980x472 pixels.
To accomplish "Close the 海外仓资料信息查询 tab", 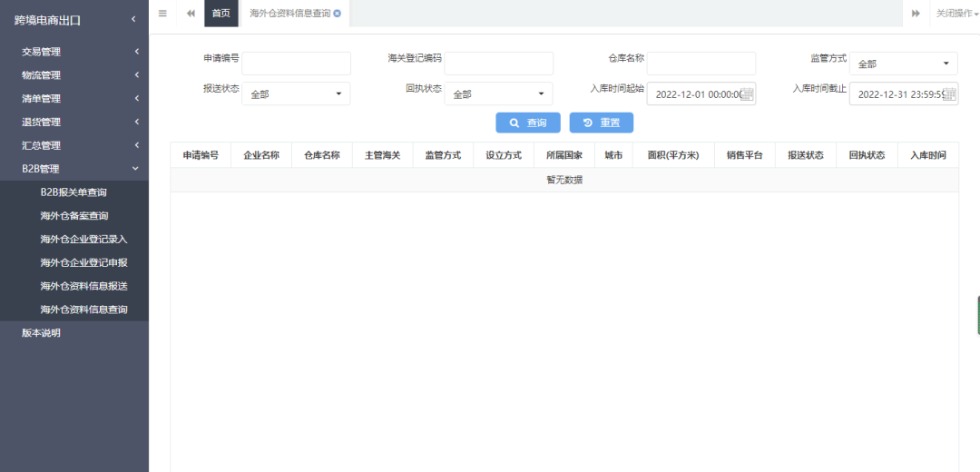I will click(x=338, y=14).
